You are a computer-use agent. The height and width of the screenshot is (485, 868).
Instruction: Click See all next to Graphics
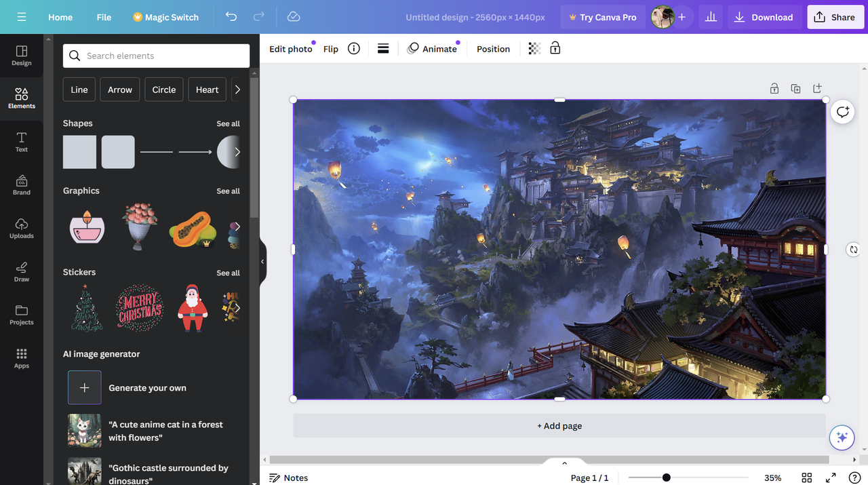click(x=228, y=191)
